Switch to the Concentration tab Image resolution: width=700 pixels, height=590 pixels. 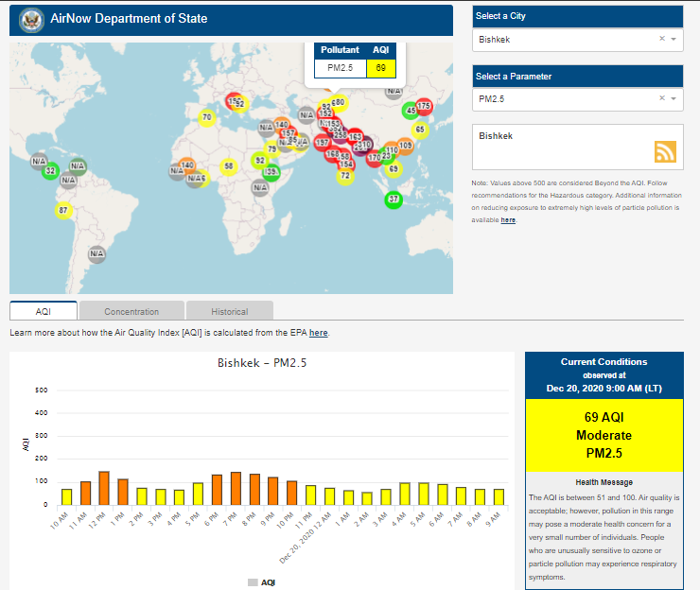[x=131, y=311]
